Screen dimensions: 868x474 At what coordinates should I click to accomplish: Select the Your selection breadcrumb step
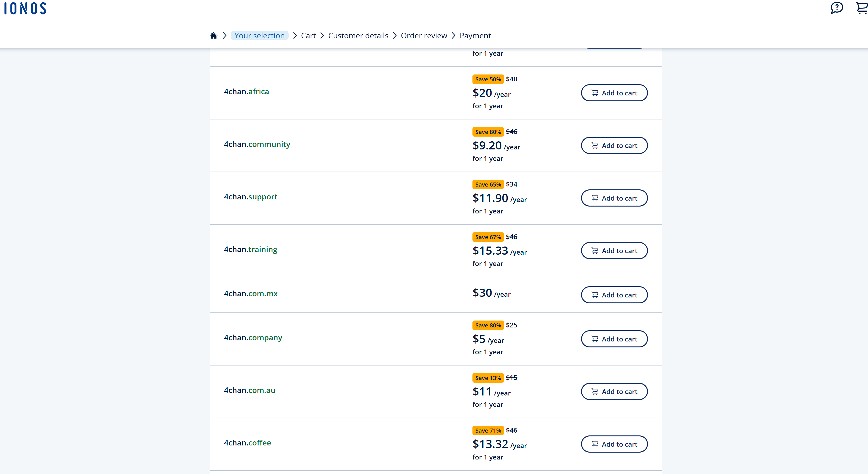259,36
